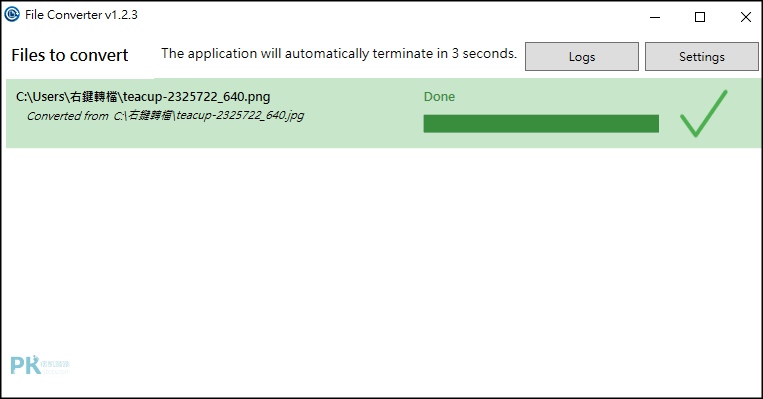Minimize the File Converter window
This screenshot has height=399, width=763.
point(655,17)
